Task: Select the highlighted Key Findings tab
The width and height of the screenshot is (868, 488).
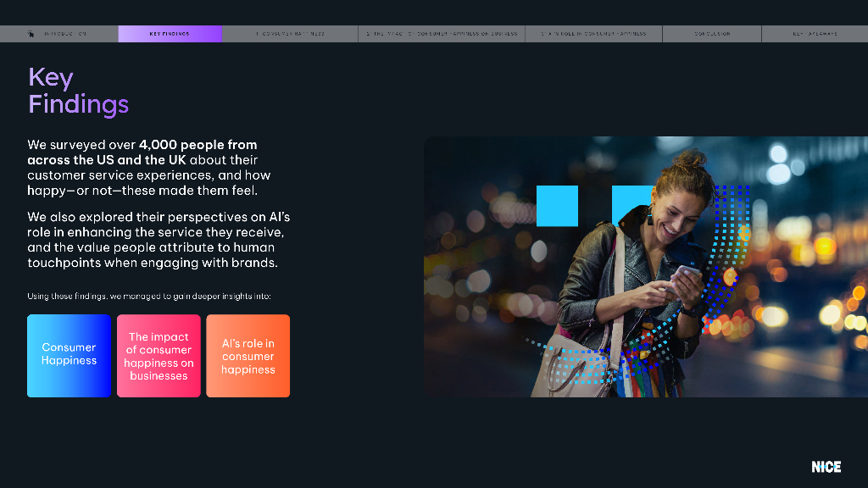Action: click(x=170, y=34)
